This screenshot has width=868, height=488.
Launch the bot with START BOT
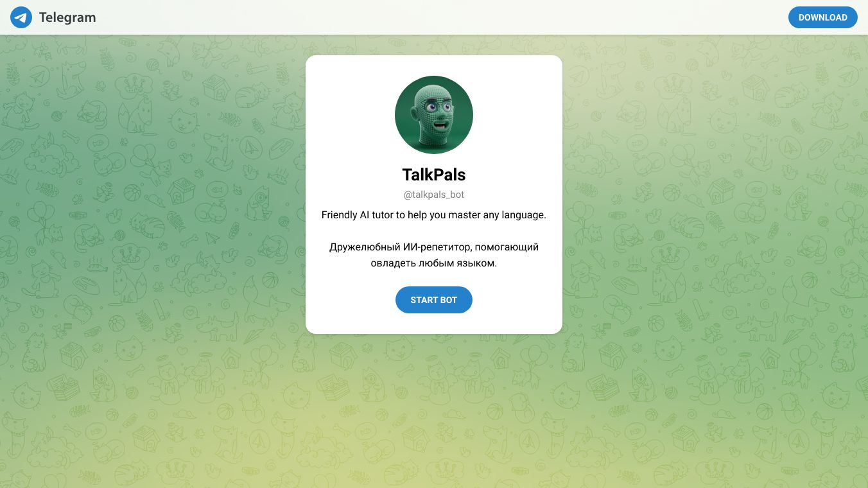(x=434, y=300)
